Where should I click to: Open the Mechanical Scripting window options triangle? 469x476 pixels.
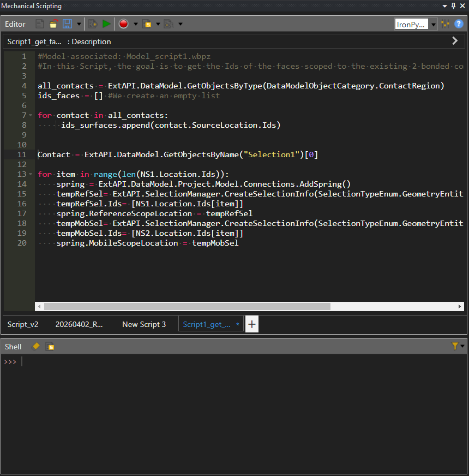tap(444, 6)
